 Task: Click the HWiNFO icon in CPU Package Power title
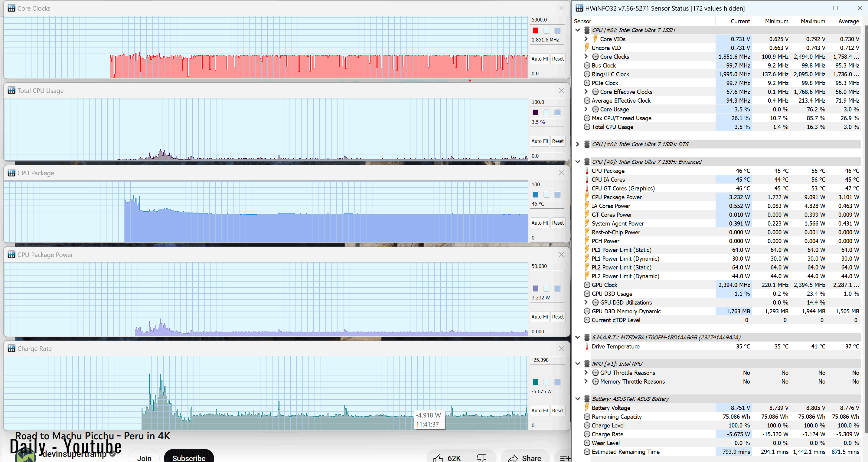(11, 255)
